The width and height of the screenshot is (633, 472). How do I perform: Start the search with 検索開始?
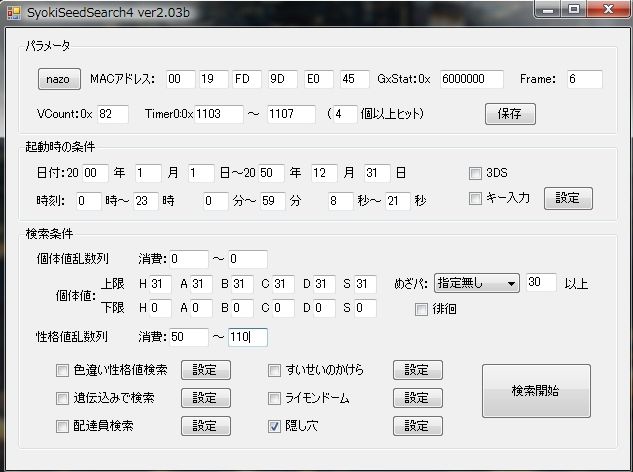(536, 391)
